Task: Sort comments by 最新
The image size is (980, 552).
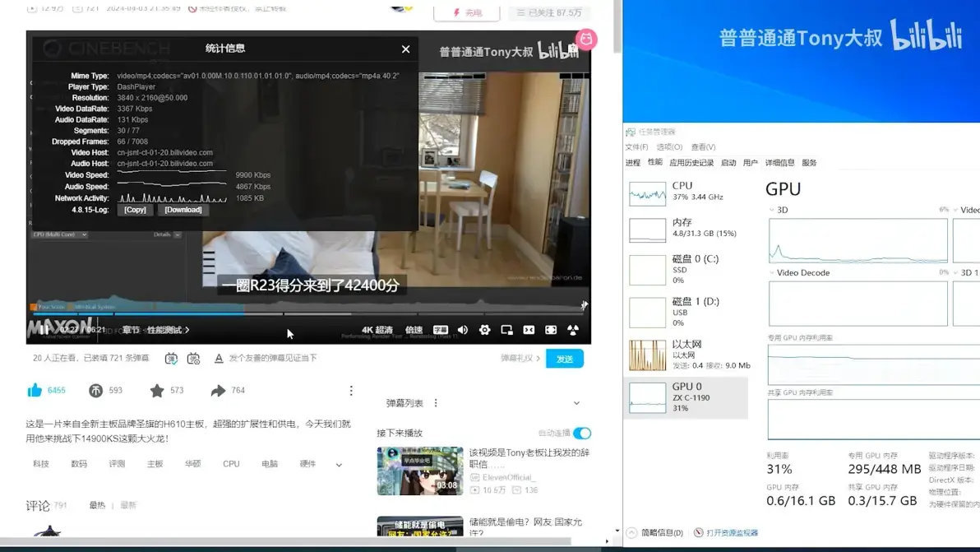Action: tap(128, 505)
